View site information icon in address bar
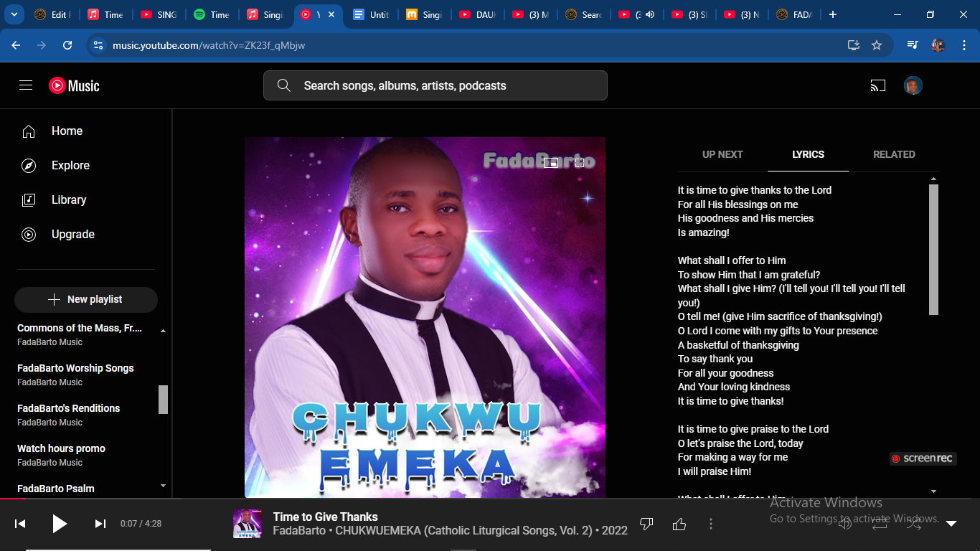The height and width of the screenshot is (551, 980). click(99, 45)
